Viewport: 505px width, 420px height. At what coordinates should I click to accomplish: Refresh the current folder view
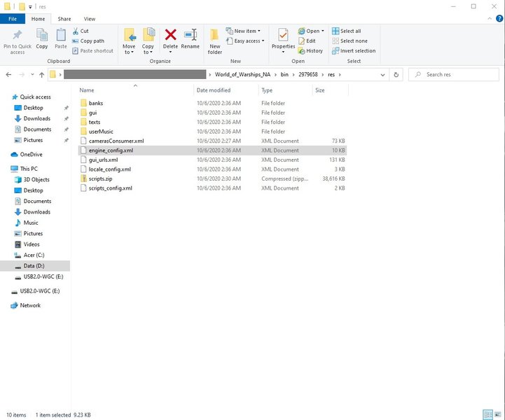click(x=396, y=74)
